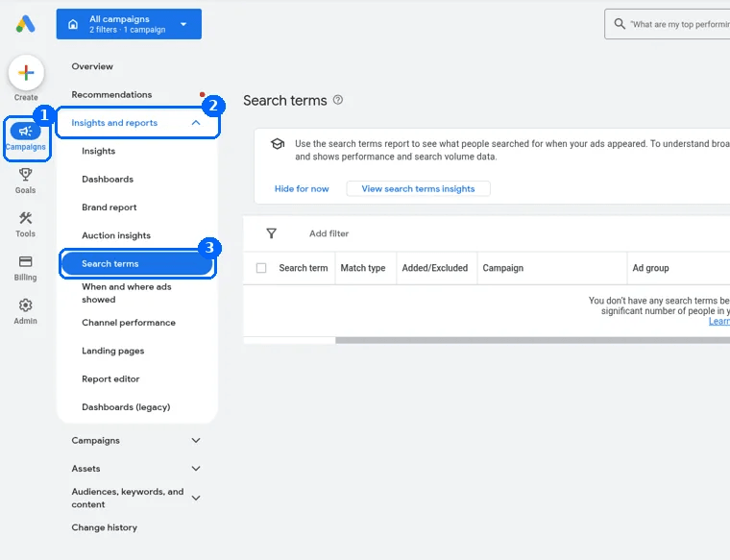Sort by Ad group column header
Image resolution: width=730 pixels, height=560 pixels.
[x=650, y=268]
